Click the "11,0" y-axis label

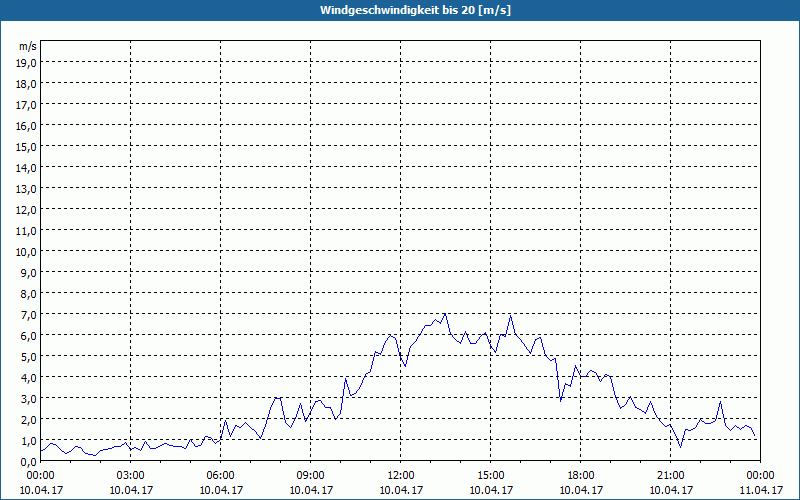(x=27, y=231)
